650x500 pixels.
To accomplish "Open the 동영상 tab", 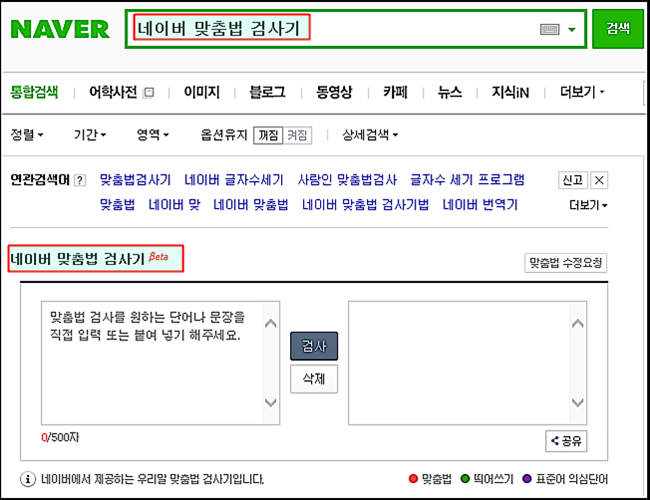I will coord(334,92).
